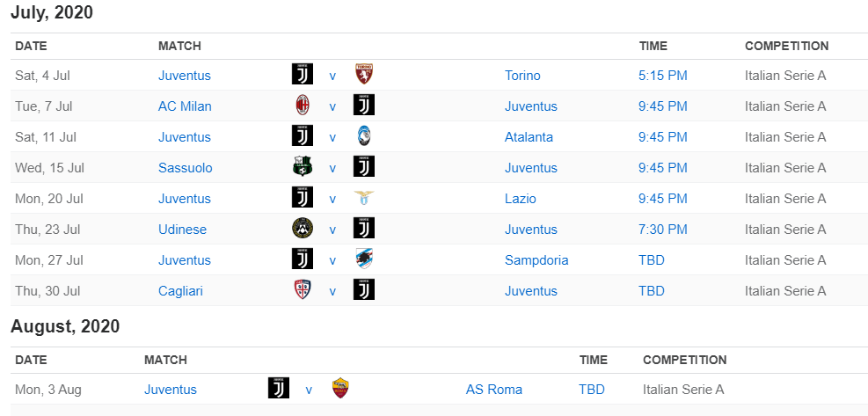The height and width of the screenshot is (416, 868).
Task: Click the Atalanta club crest icon
Action: coord(363,136)
